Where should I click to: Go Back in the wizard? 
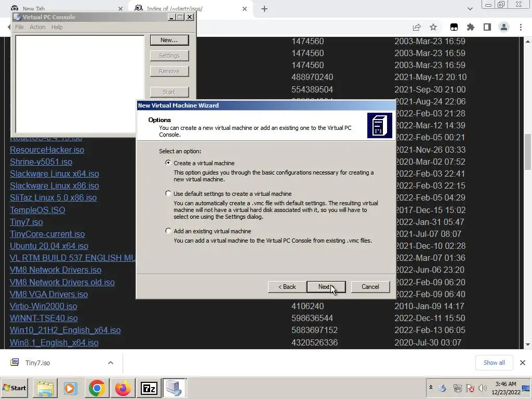287,287
